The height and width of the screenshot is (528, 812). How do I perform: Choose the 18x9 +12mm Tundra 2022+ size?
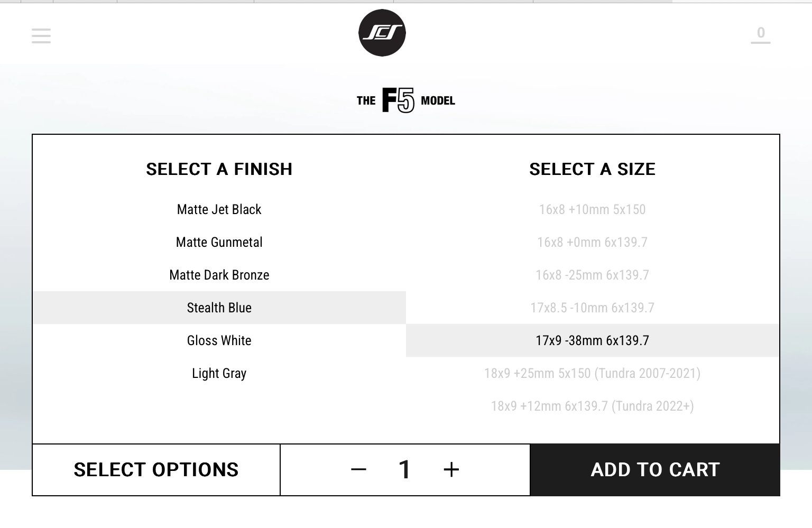click(593, 406)
